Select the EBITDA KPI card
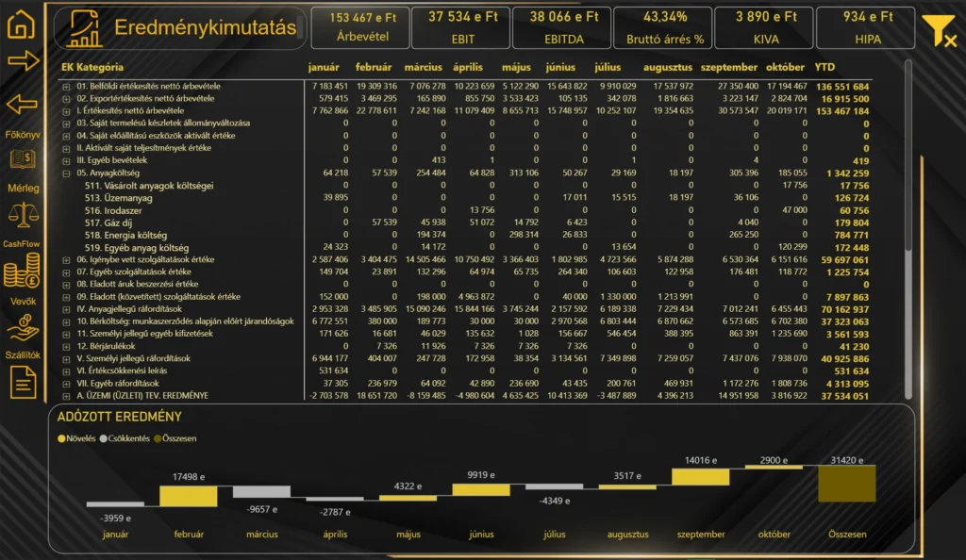966x560 pixels. click(x=563, y=28)
